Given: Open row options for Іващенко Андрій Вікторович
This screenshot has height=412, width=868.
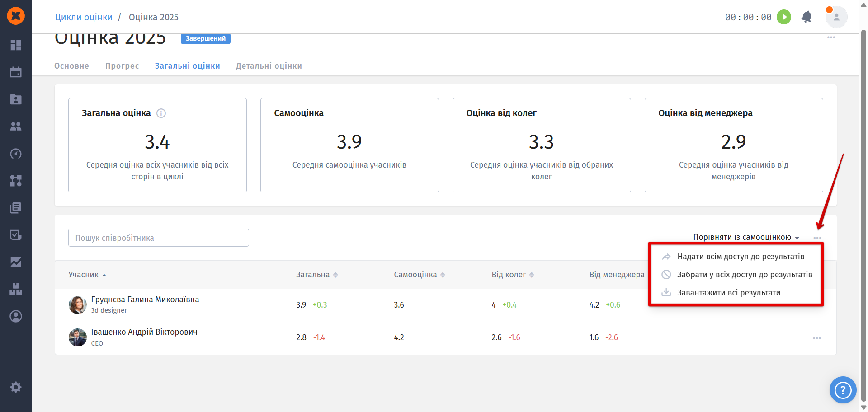Looking at the screenshot, I should (x=817, y=338).
